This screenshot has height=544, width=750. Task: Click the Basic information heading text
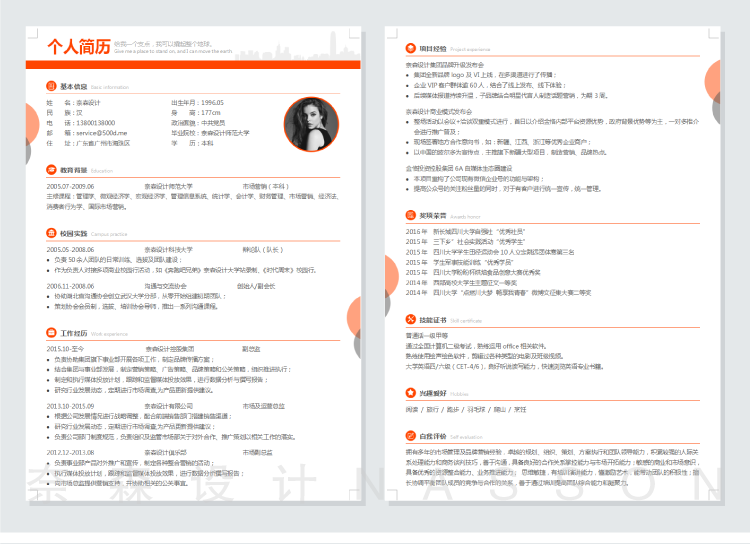coord(110,88)
